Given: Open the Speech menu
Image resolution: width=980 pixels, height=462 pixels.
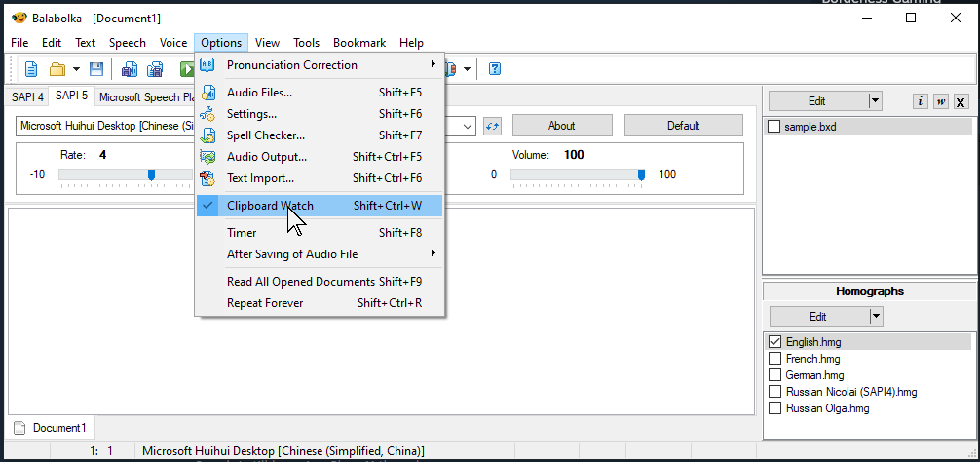Looking at the screenshot, I should tap(127, 43).
